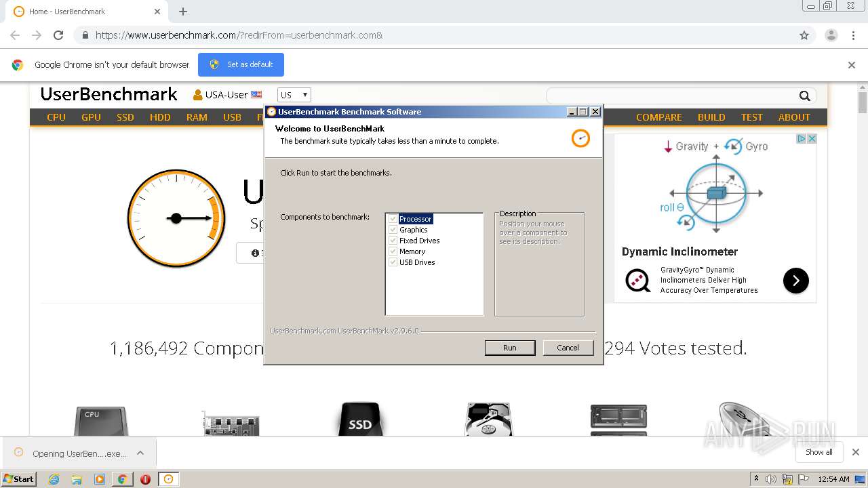Open the Chrome profile avatar icon

tap(831, 35)
